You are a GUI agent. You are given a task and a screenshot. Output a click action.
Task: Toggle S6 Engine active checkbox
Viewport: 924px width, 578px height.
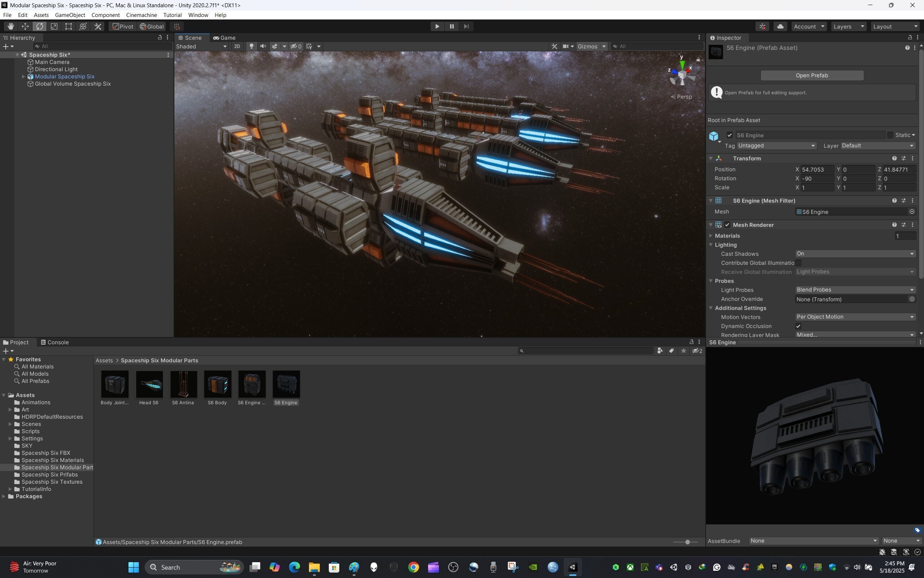pos(730,135)
